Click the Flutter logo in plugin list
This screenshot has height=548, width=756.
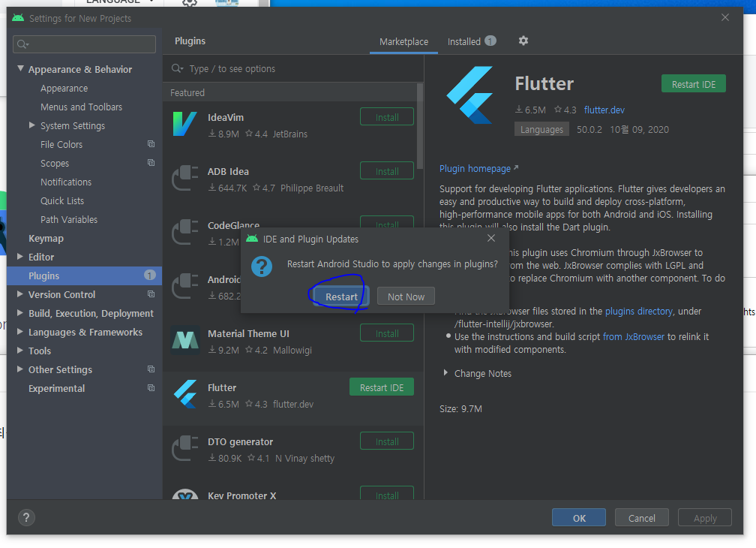[186, 394]
